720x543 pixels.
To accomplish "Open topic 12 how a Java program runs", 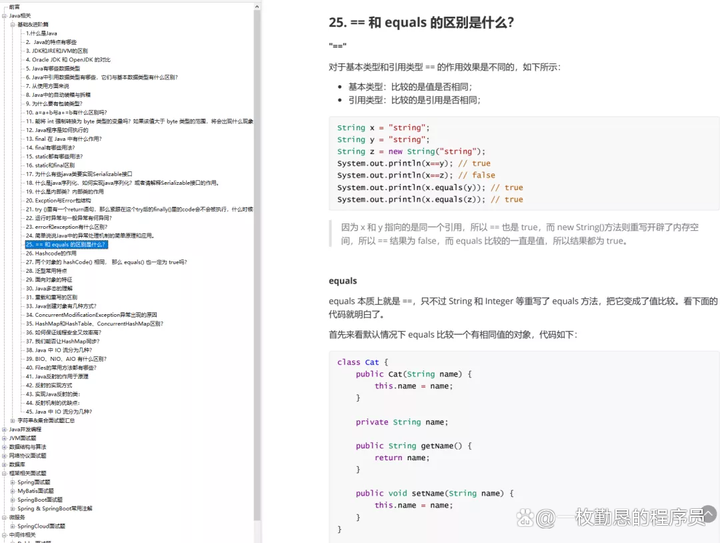I will [57, 130].
